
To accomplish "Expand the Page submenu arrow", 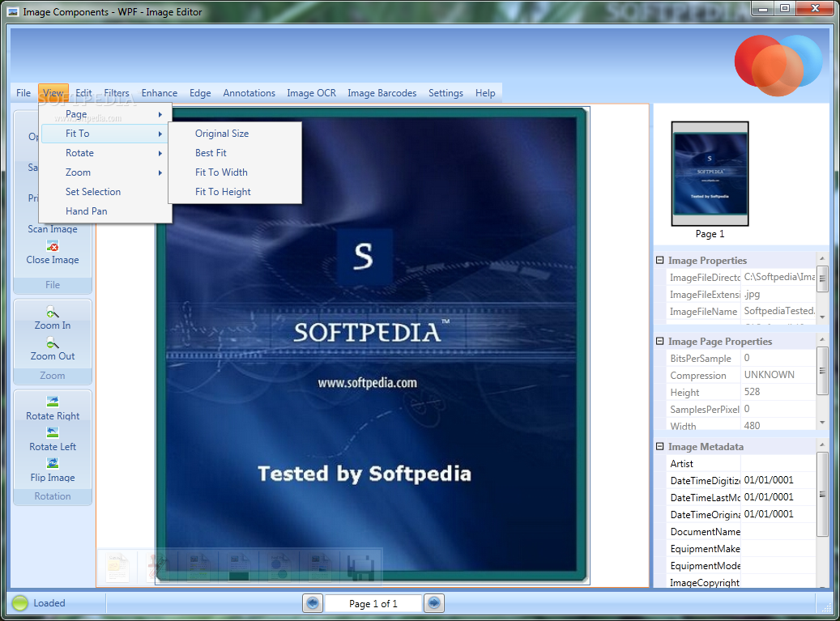I will pos(160,114).
